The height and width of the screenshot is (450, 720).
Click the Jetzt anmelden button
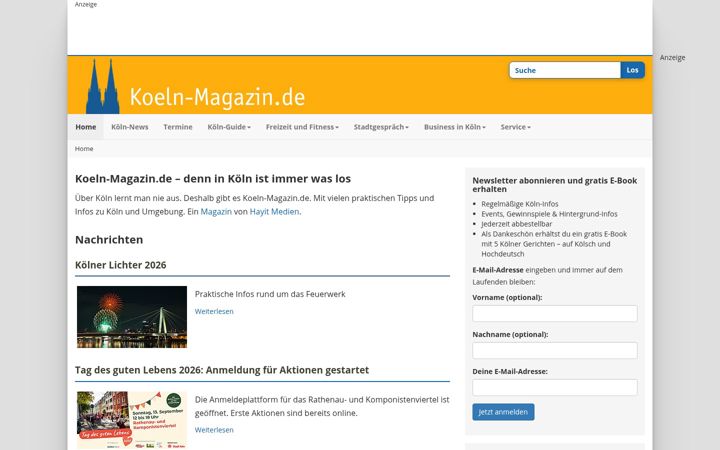503,412
